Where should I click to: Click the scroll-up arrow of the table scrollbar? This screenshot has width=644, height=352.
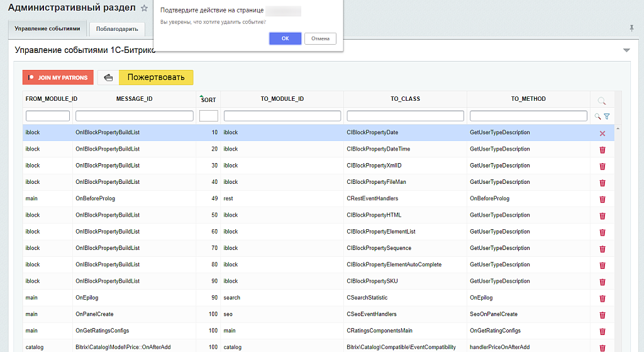click(618, 128)
